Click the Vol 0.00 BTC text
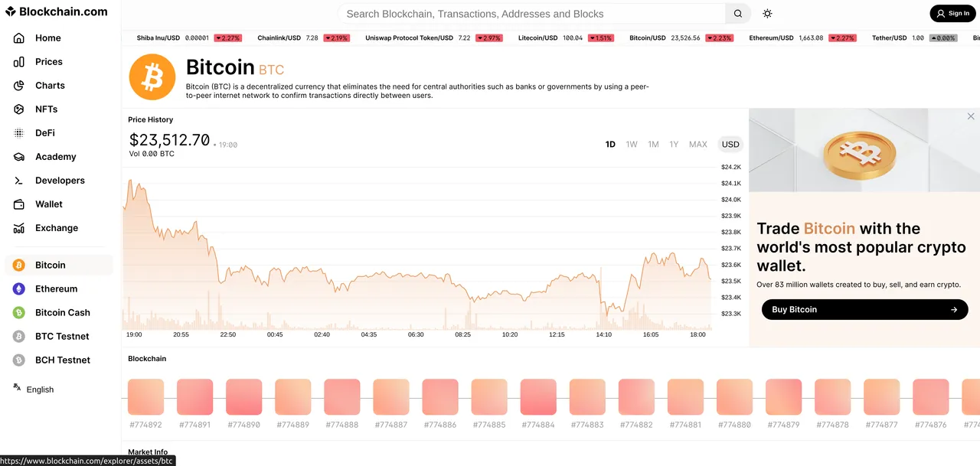Viewport: 980px width, 466px height. (152, 154)
